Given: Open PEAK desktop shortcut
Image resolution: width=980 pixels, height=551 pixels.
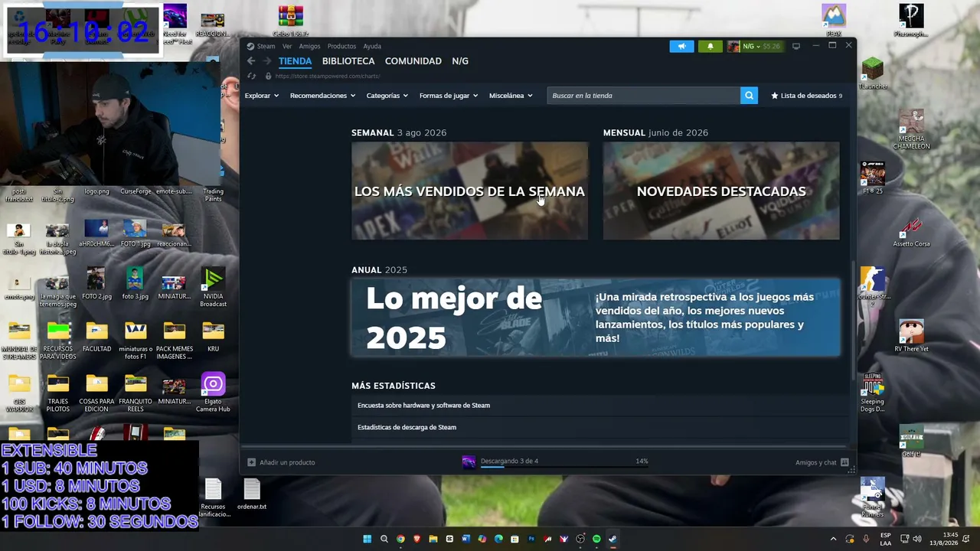Looking at the screenshot, I should [834, 21].
